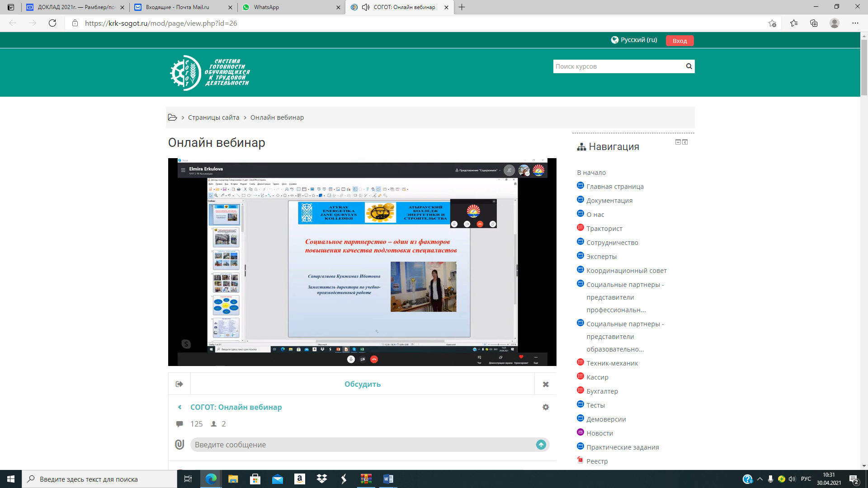Click the exit arrow icon left of Обсудить
The width and height of the screenshot is (868, 488).
click(x=179, y=384)
